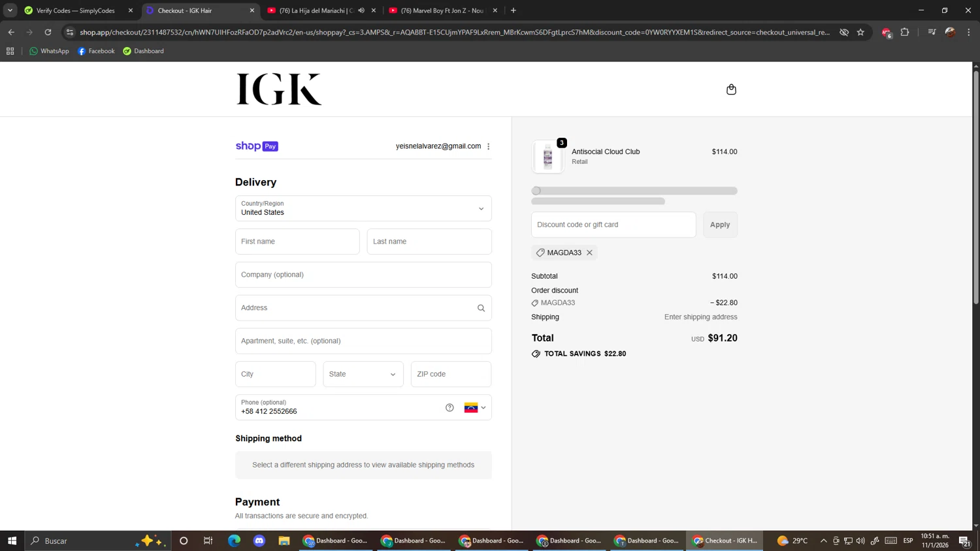The height and width of the screenshot is (551, 980).
Task: Open Chrome three-dot menu
Action: tap(969, 32)
